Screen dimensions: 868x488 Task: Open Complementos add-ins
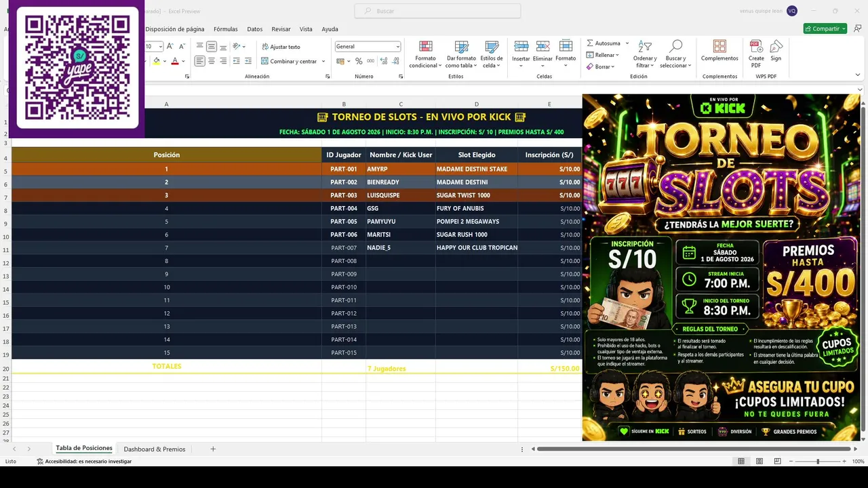click(x=719, y=52)
